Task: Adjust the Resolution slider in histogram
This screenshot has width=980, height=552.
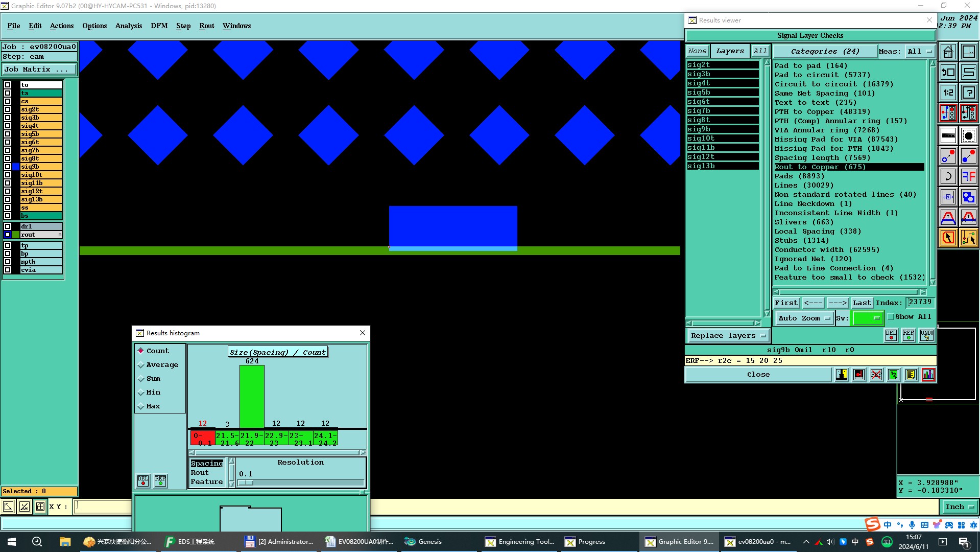Action: 301,482
